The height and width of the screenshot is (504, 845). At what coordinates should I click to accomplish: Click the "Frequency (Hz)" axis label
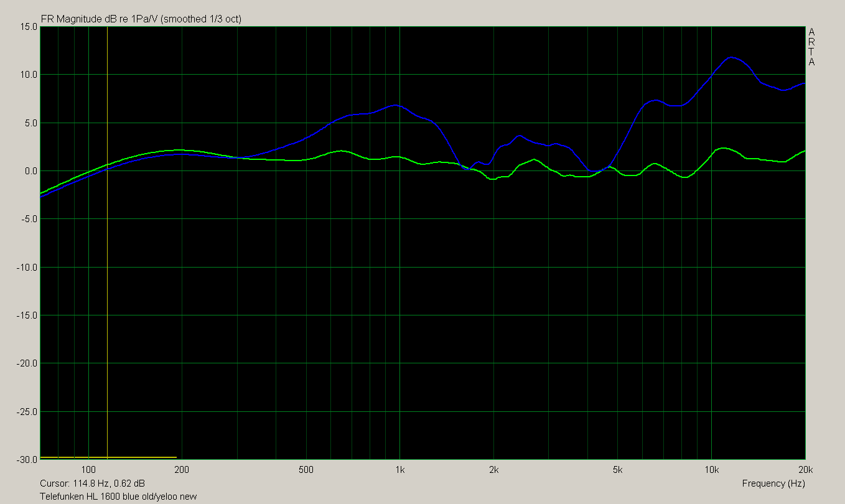(x=773, y=483)
